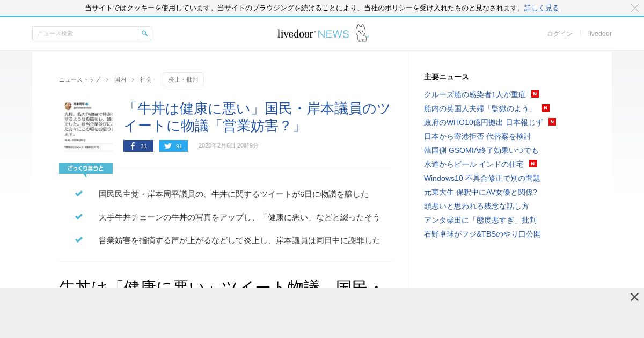Click the 主要ニュース heading
Viewport: 644px width, 338px height.
[x=447, y=77]
